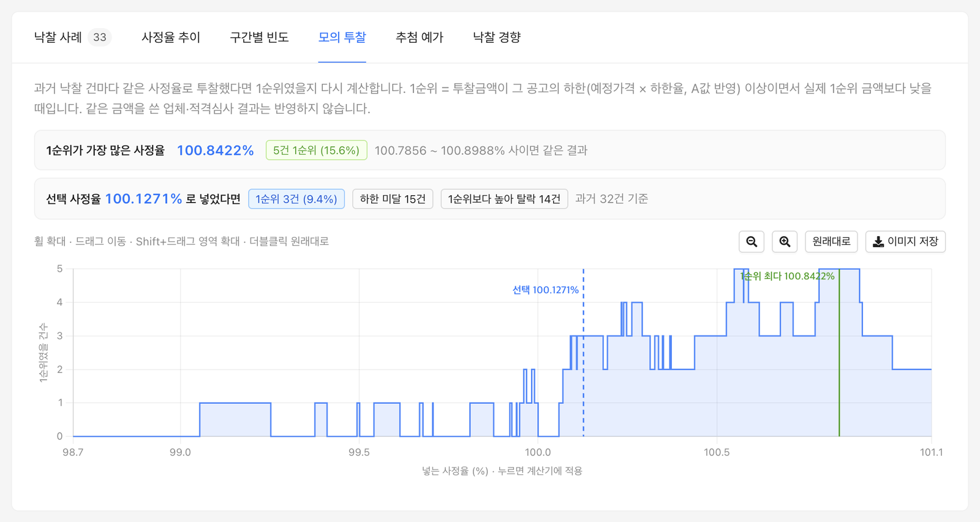The width and height of the screenshot is (980, 522).
Task: Click the 100.7856 ~ 100.8988% range text
Action: pos(481,151)
